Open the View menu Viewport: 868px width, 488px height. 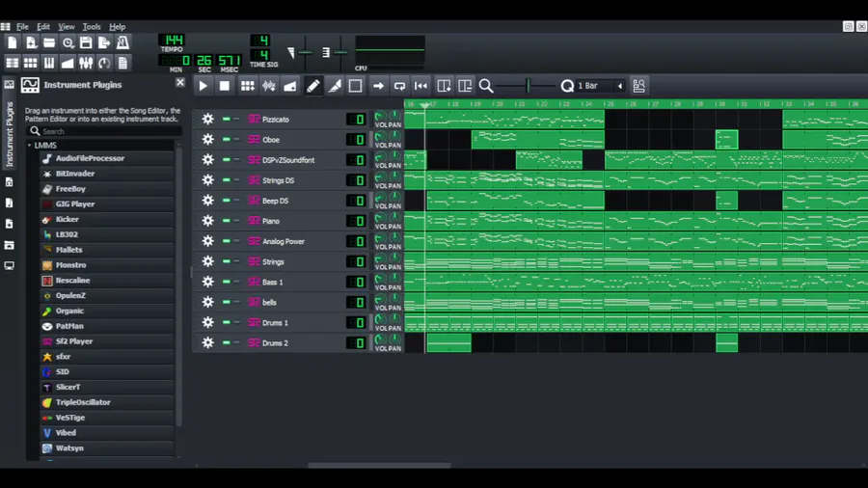click(x=67, y=27)
